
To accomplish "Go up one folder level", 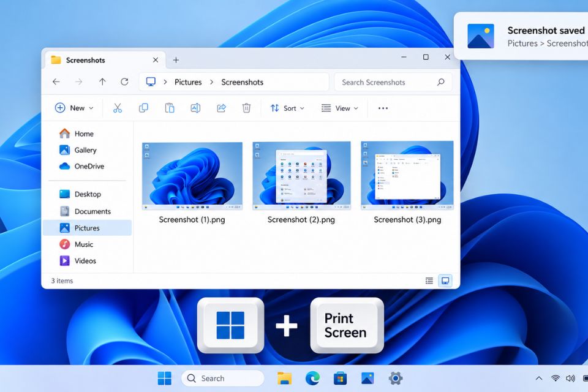I will point(102,82).
